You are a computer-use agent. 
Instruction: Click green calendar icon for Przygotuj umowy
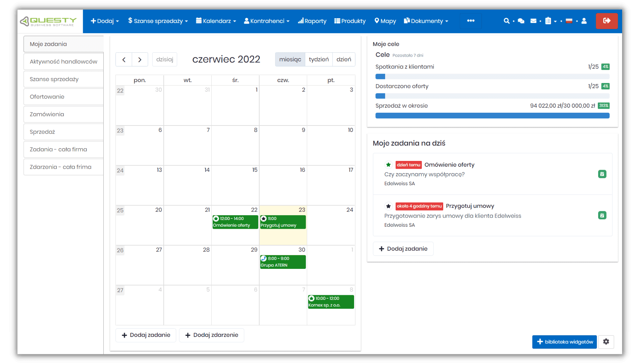pyautogui.click(x=602, y=215)
